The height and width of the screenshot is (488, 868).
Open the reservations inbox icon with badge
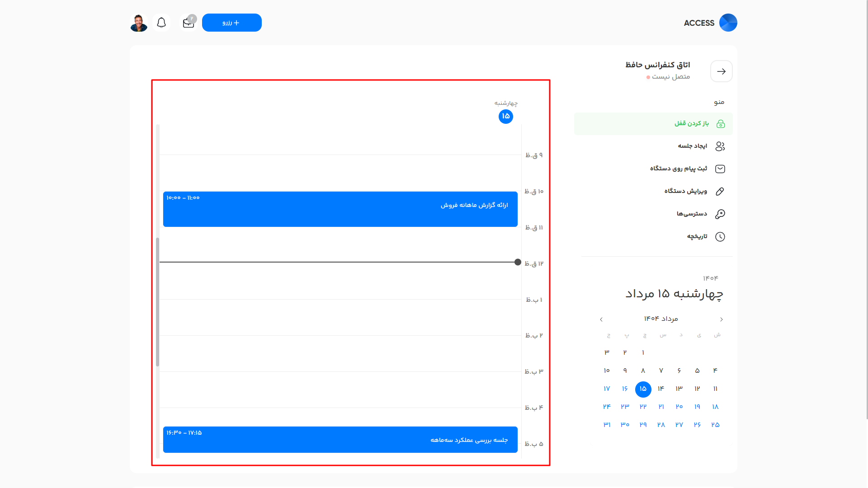coord(188,22)
